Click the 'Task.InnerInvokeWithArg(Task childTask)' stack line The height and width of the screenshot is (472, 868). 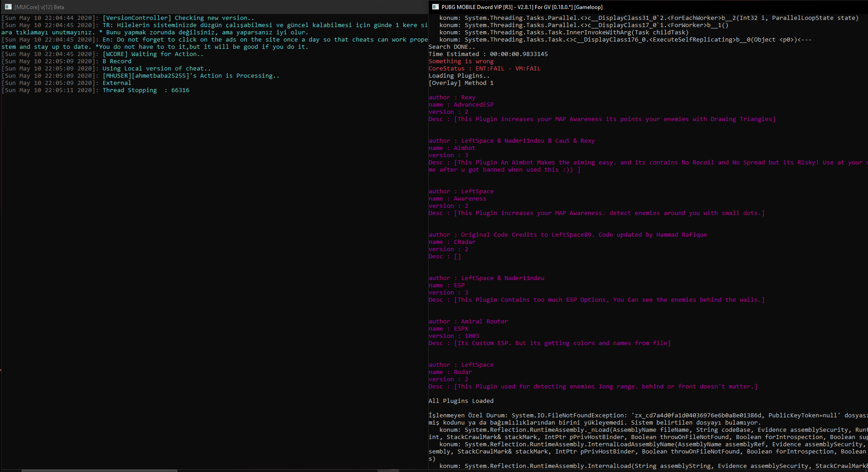pyautogui.click(x=564, y=33)
